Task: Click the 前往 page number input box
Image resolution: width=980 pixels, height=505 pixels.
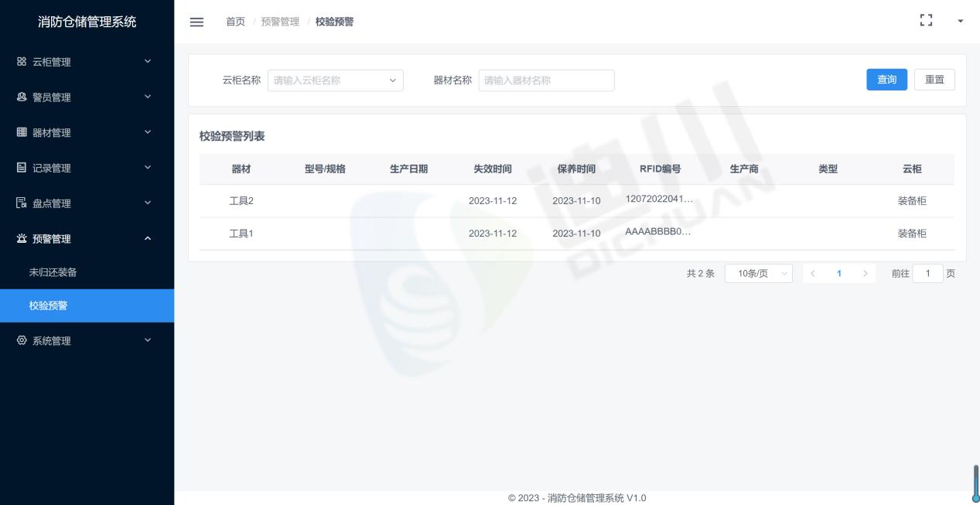Action: [927, 274]
